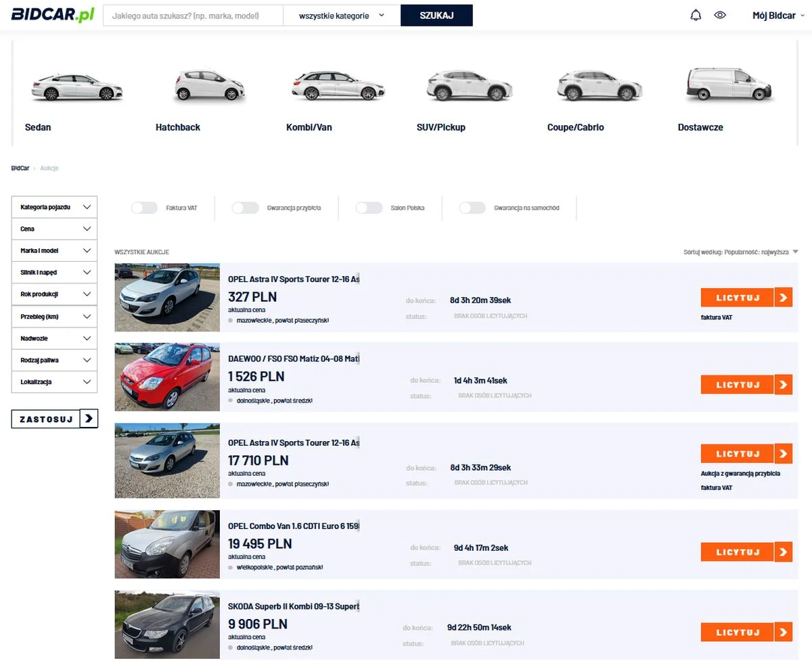Click the arrow beside LICYTUJ for Opel Combo
812x661 pixels.
pos(783,552)
